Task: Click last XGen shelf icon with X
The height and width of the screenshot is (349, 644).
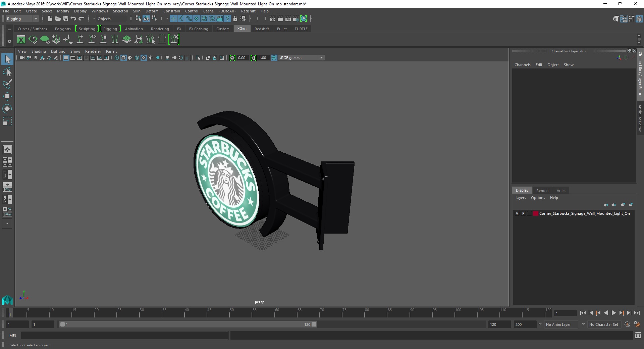Action: pyautogui.click(x=174, y=40)
